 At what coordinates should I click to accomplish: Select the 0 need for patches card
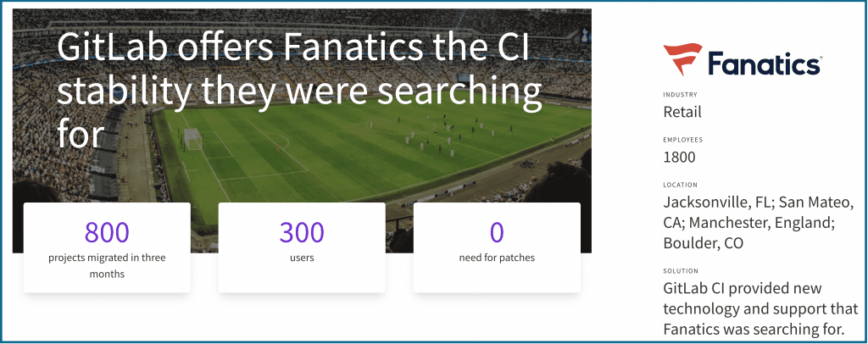coord(497,247)
